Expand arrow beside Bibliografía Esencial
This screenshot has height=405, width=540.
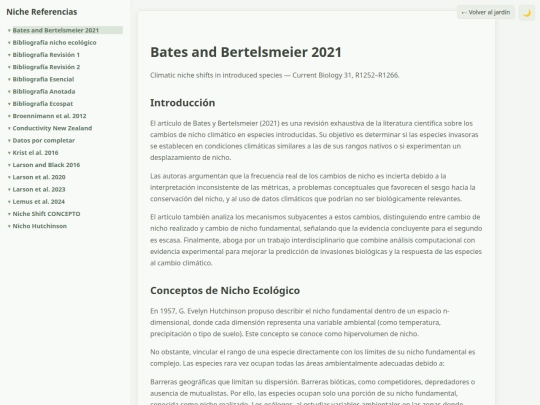coord(9,79)
